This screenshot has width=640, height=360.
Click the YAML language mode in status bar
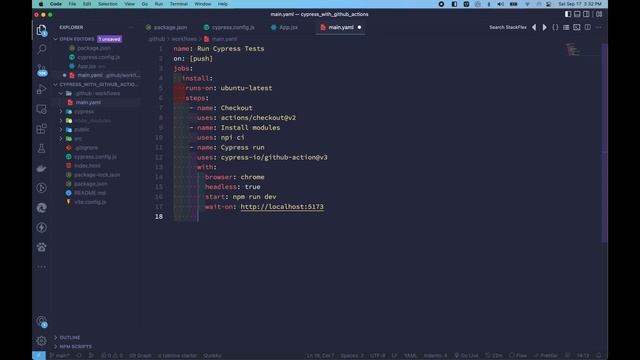coord(410,356)
